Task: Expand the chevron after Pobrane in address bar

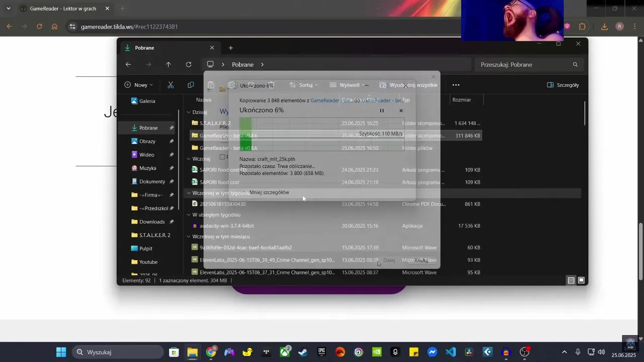Action: pyautogui.click(x=262, y=64)
